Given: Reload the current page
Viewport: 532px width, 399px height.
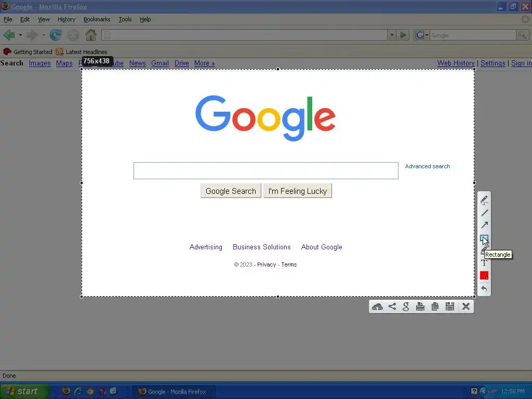Looking at the screenshot, I should click(56, 35).
